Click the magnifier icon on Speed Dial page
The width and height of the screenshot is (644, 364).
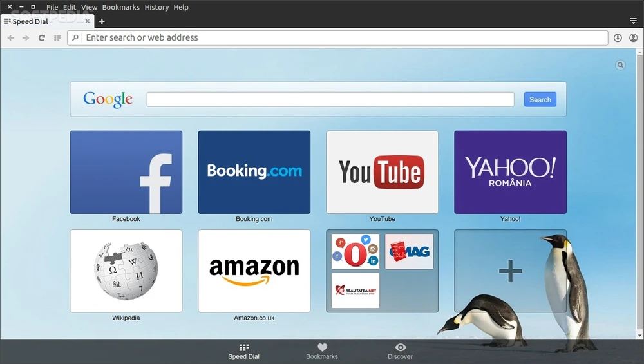(620, 65)
